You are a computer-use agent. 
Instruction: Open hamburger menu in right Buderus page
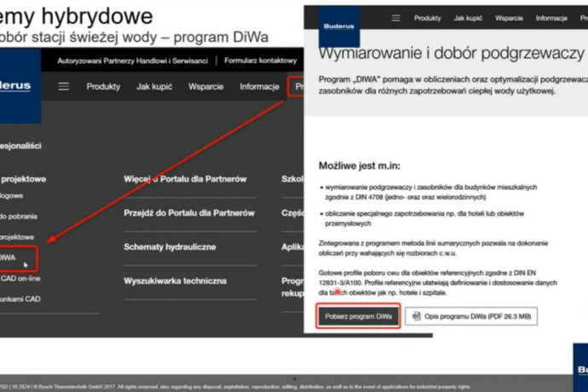(x=396, y=18)
